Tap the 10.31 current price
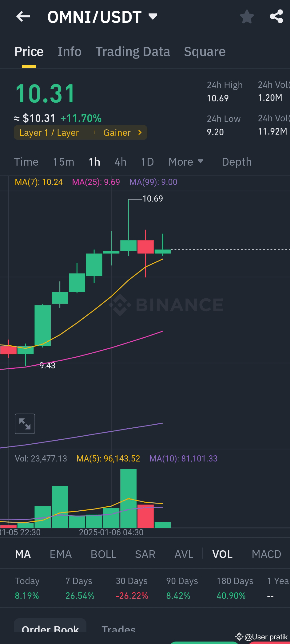290x644 pixels. [45, 93]
